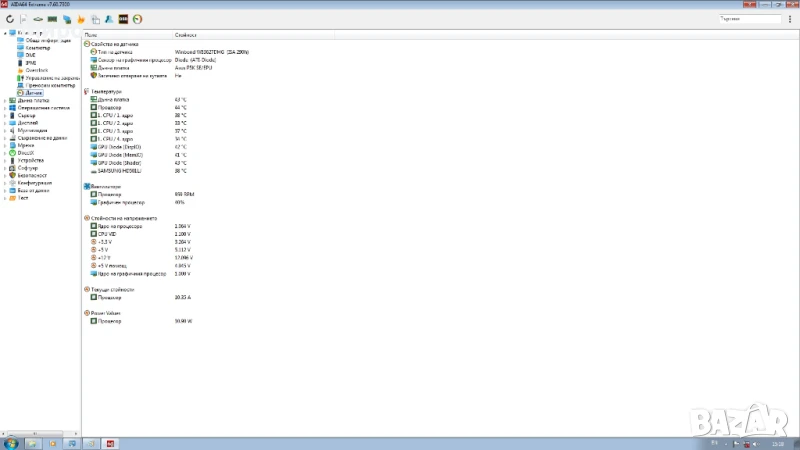The width and height of the screenshot is (800, 450).
Task: Open the OSD panel black toolbar icon
Action: pos(122,19)
